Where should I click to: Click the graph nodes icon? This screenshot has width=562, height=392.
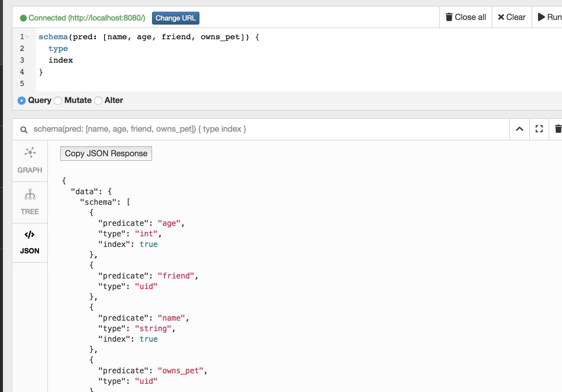[x=30, y=152]
